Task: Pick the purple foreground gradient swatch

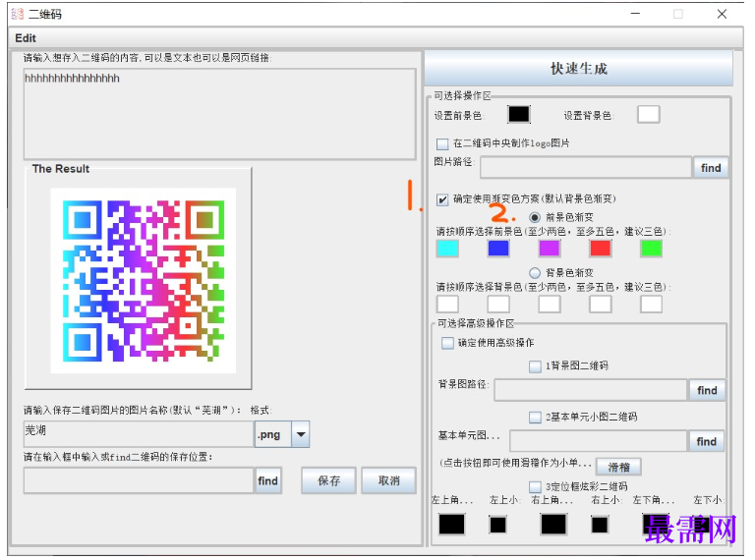Action: [550, 249]
